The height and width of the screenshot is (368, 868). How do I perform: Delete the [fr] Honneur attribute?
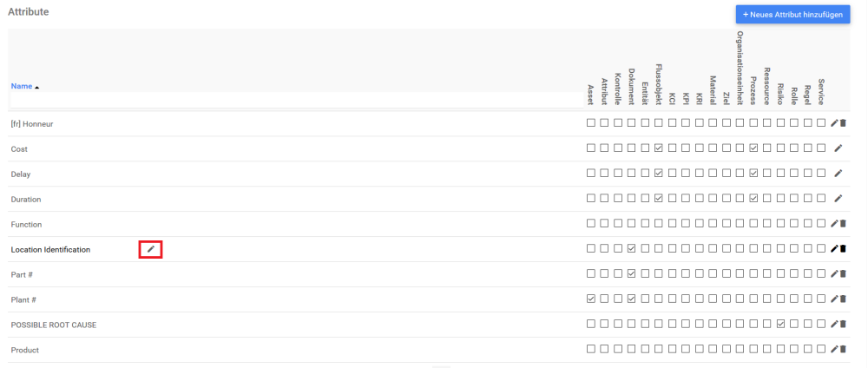coord(843,123)
